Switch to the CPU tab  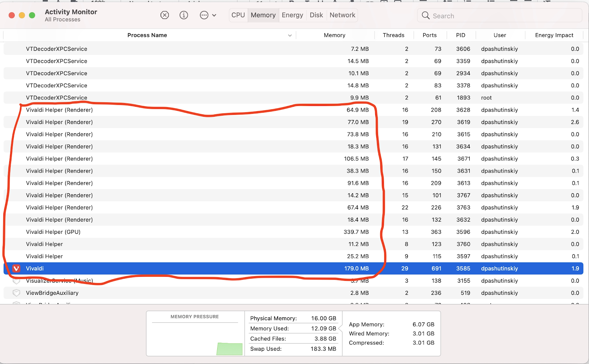coord(238,15)
